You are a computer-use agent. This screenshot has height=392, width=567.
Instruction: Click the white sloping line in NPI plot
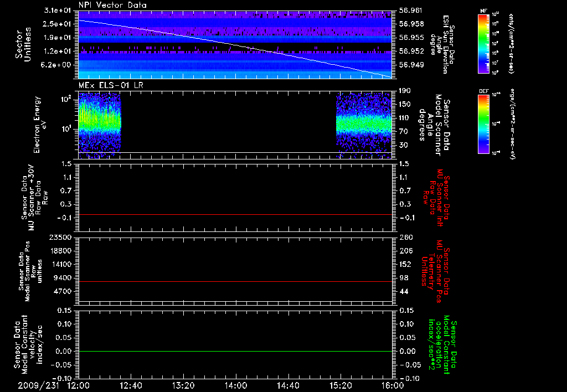pos(235,45)
